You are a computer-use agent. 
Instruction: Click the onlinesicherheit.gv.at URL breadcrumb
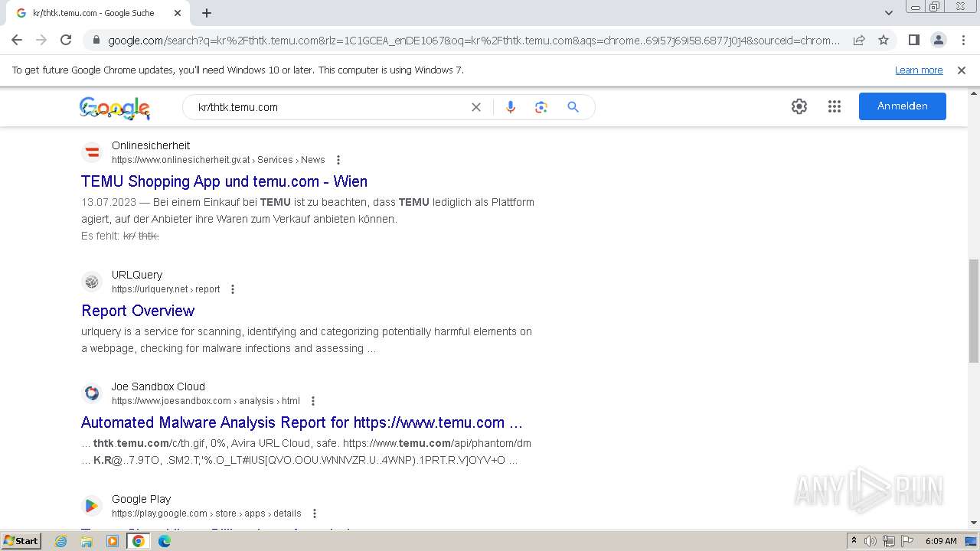[218, 160]
